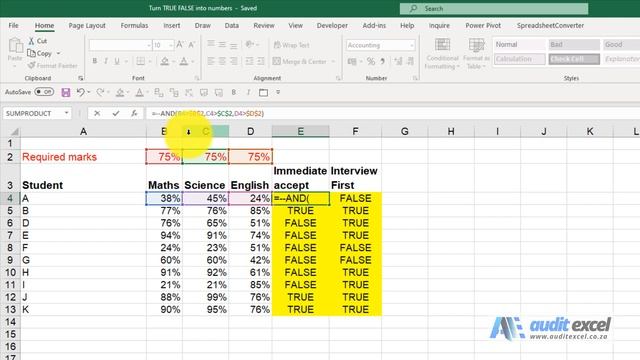Click the Increase Indent icon
The image size is (640, 360).
point(260,61)
